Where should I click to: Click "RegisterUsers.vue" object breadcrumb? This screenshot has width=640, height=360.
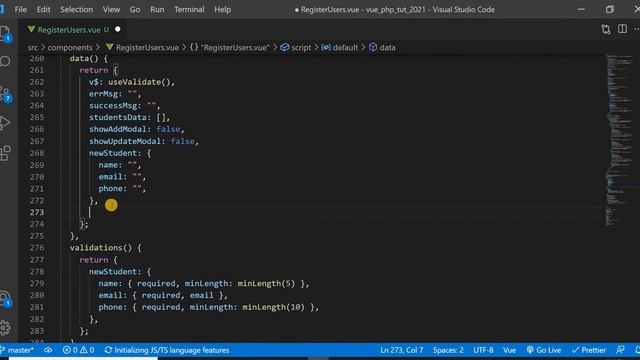230,47
